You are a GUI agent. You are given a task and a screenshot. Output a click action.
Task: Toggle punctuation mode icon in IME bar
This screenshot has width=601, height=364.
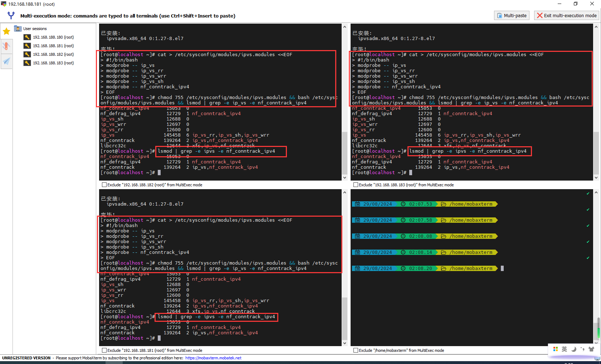click(x=582, y=349)
